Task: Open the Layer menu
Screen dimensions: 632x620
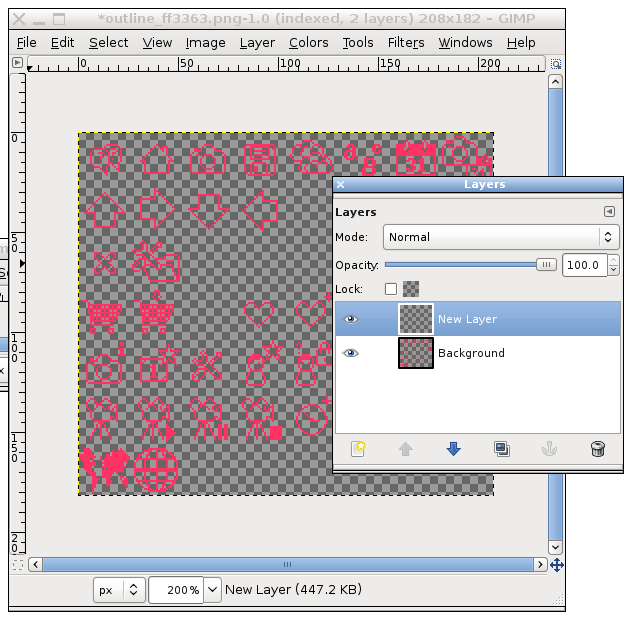Action: tap(257, 43)
